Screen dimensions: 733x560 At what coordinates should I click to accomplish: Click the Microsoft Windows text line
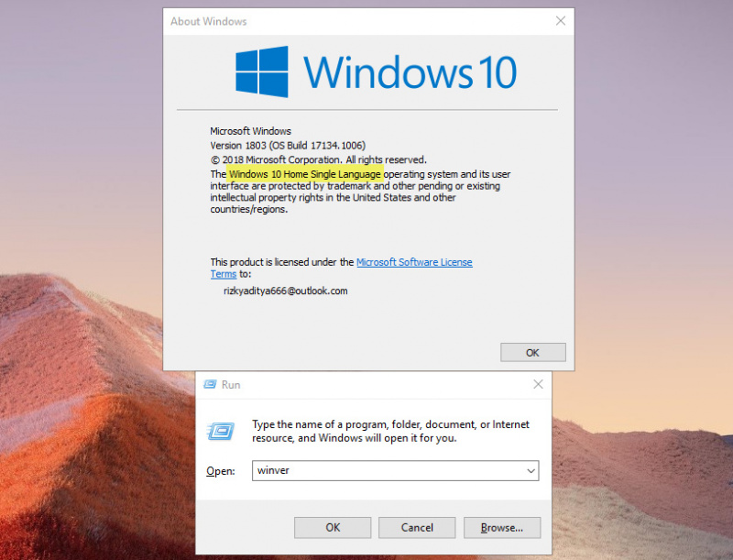(250, 131)
